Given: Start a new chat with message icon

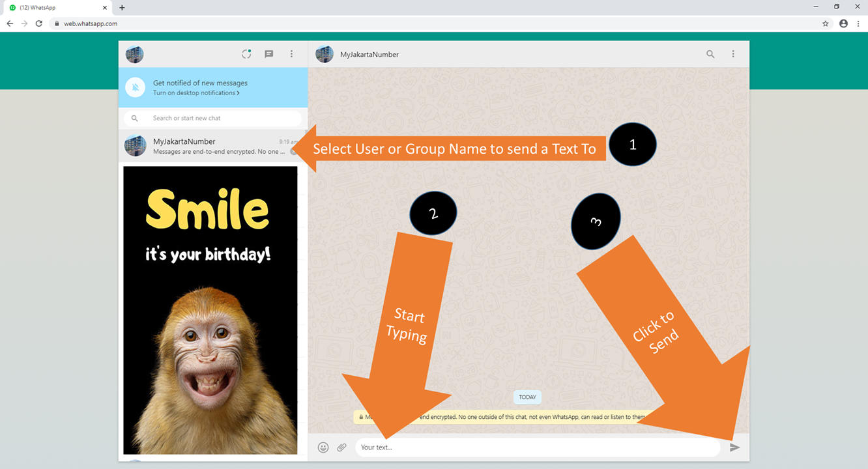Looking at the screenshot, I should [x=269, y=54].
